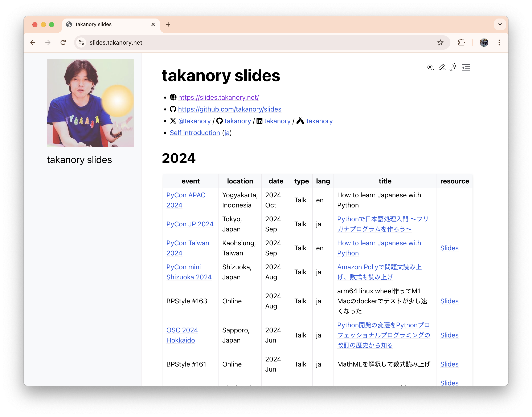Image resolution: width=532 pixels, height=417 pixels.
Task: Open the page source view with the eye icon
Action: 430,68
